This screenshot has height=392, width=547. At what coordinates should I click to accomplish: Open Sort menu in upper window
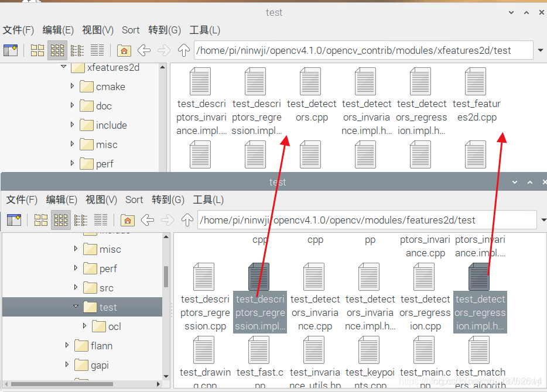[x=131, y=30]
